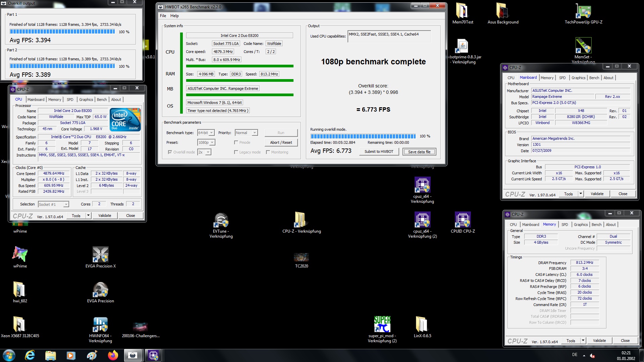Open the Preset 1080p dropdown
The height and width of the screenshot is (362, 644).
click(206, 142)
